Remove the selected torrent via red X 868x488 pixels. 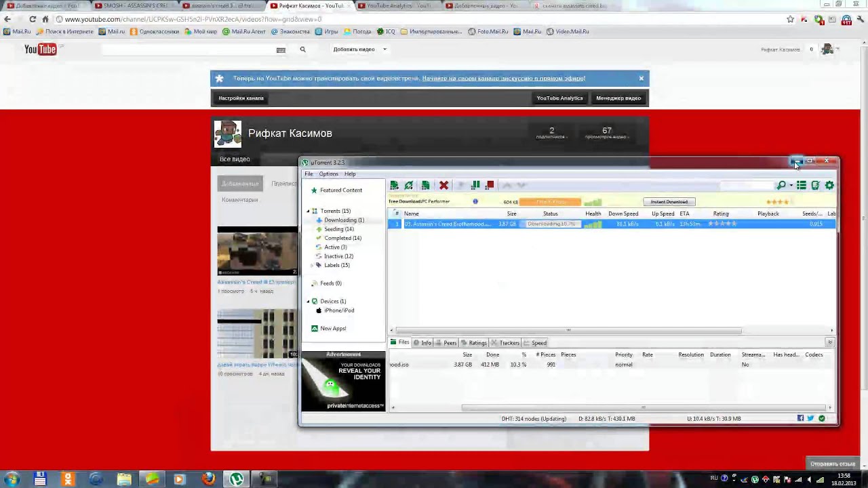tap(443, 185)
